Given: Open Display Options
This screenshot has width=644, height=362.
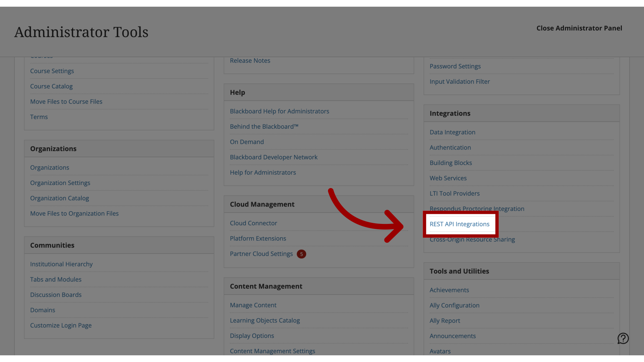Looking at the screenshot, I should click(252, 336).
